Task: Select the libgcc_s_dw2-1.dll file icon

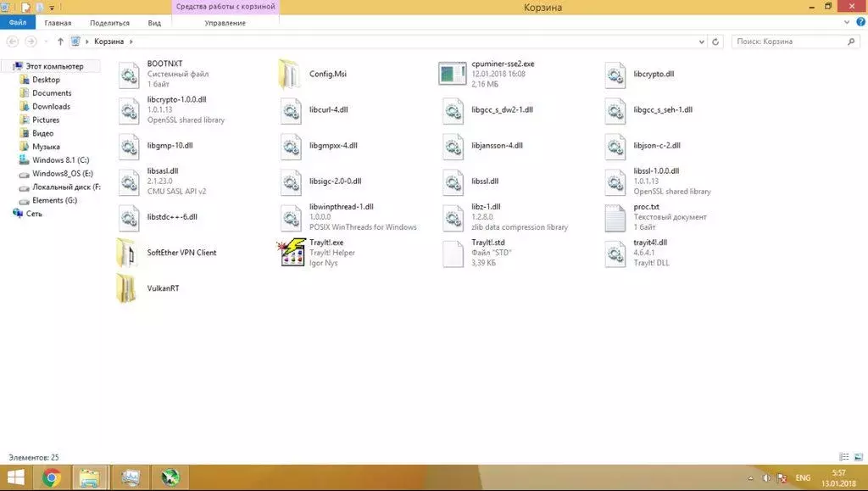Action: tap(453, 111)
